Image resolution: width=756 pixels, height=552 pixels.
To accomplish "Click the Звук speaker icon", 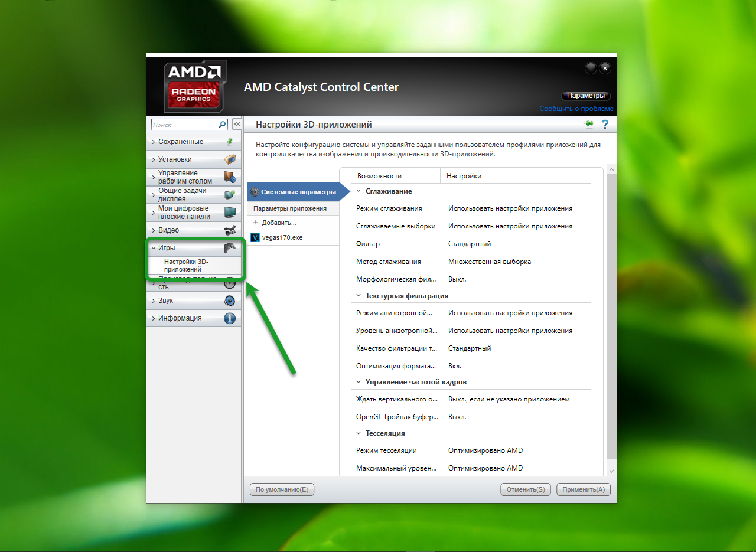I will coord(230,301).
